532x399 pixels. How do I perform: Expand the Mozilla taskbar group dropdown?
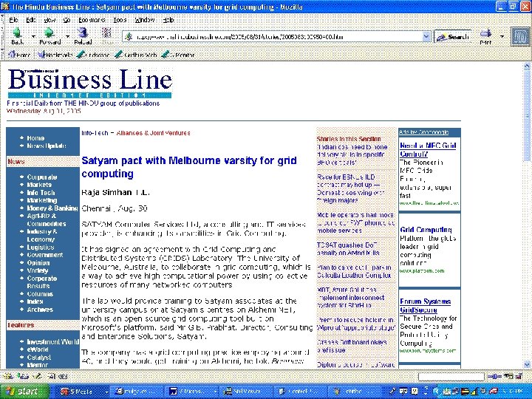[x=106, y=392]
